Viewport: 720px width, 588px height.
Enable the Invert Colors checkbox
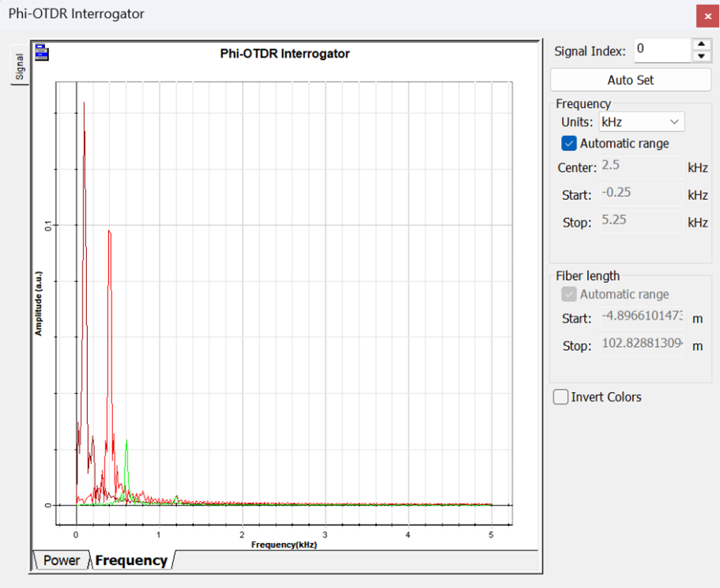561,397
